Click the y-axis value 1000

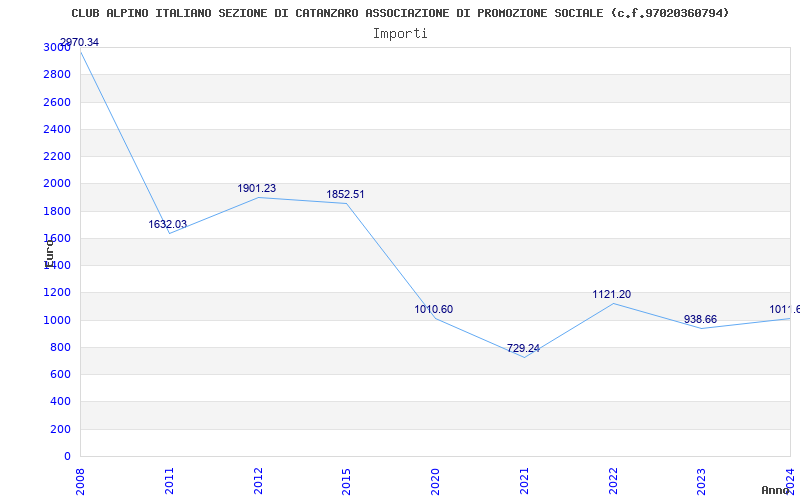[57, 320]
